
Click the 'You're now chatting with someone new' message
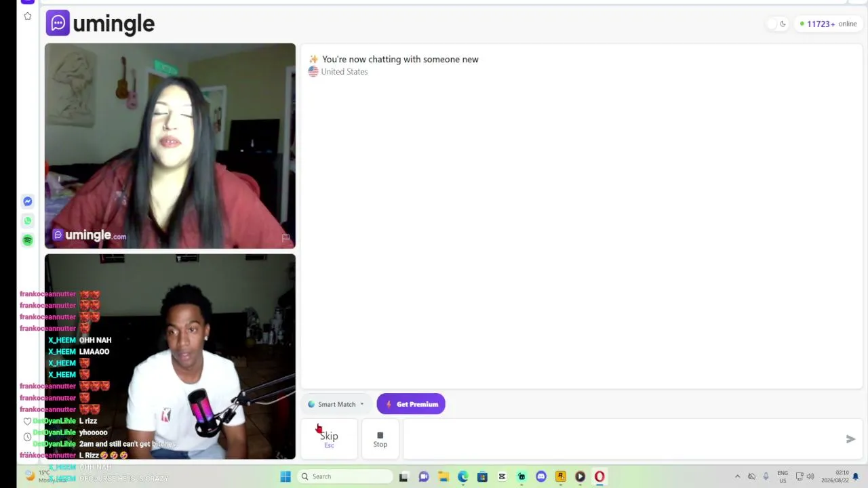pos(400,60)
